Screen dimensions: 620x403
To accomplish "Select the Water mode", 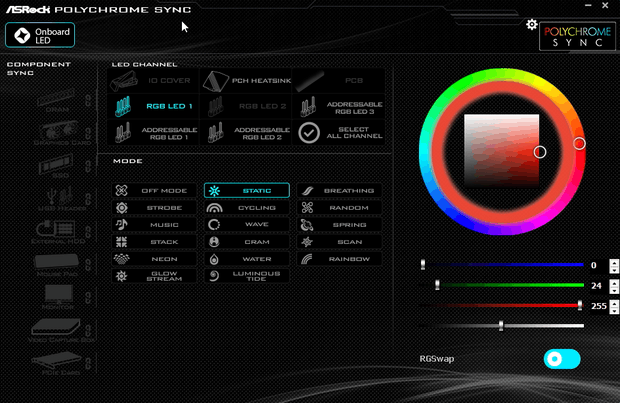I will [247, 259].
